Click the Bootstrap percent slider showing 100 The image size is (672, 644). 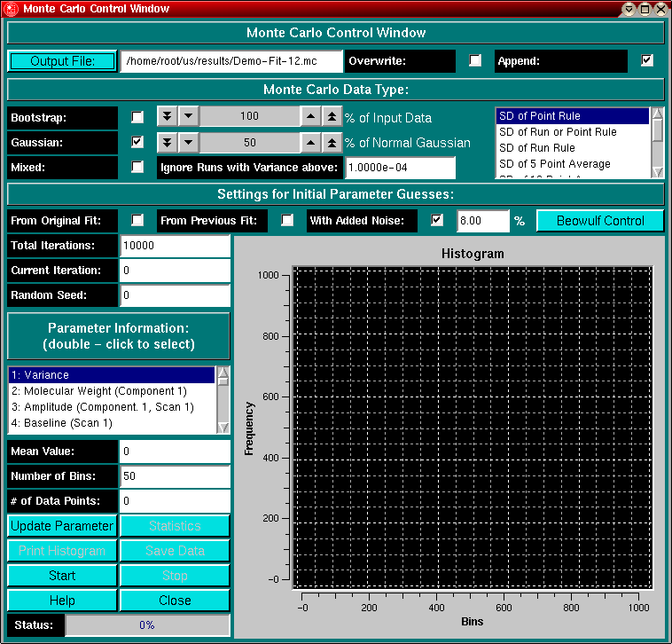click(x=249, y=117)
